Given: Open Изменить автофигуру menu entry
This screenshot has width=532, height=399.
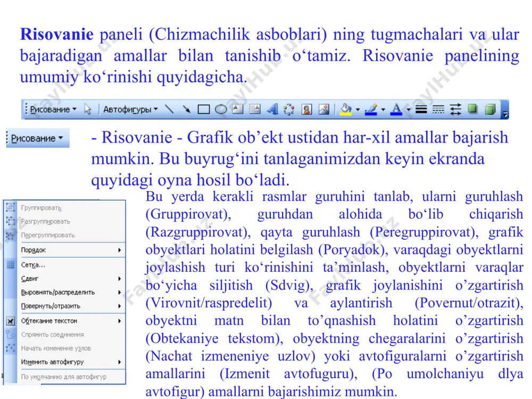Looking at the screenshot, I should coord(65,362).
